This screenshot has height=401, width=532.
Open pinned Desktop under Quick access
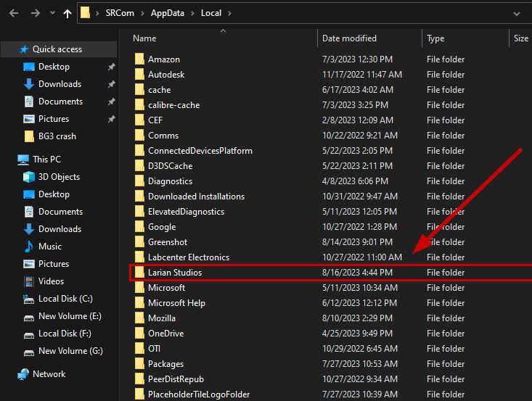pos(54,67)
